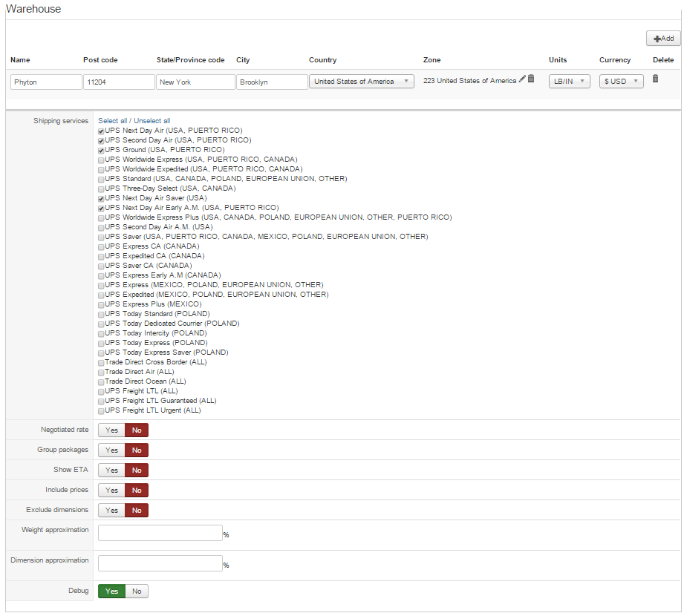Check UPS Worldwide Express (USA, PUERTO RICO, CANADA)
The height and width of the screenshot is (616, 687).
tap(101, 160)
